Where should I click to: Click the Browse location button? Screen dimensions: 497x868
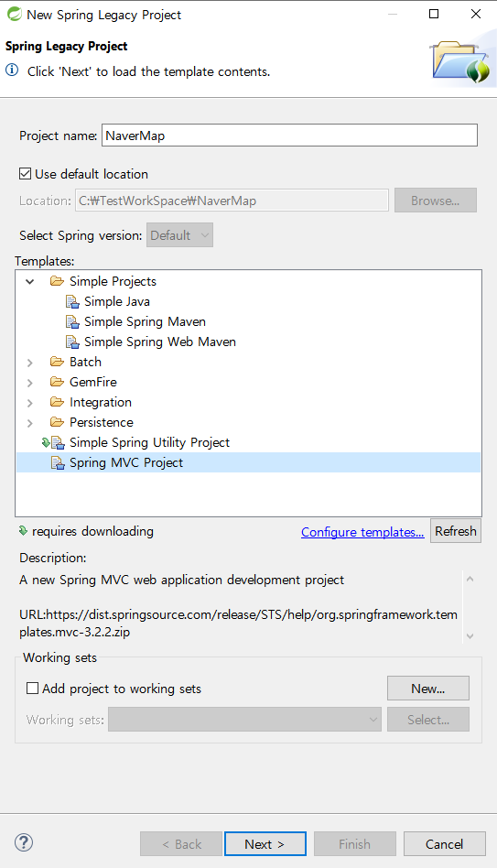coord(436,201)
